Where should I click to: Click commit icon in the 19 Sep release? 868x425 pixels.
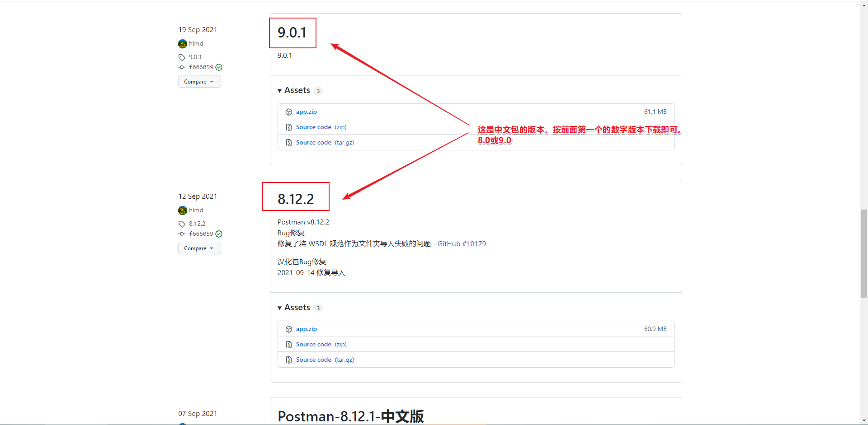182,67
